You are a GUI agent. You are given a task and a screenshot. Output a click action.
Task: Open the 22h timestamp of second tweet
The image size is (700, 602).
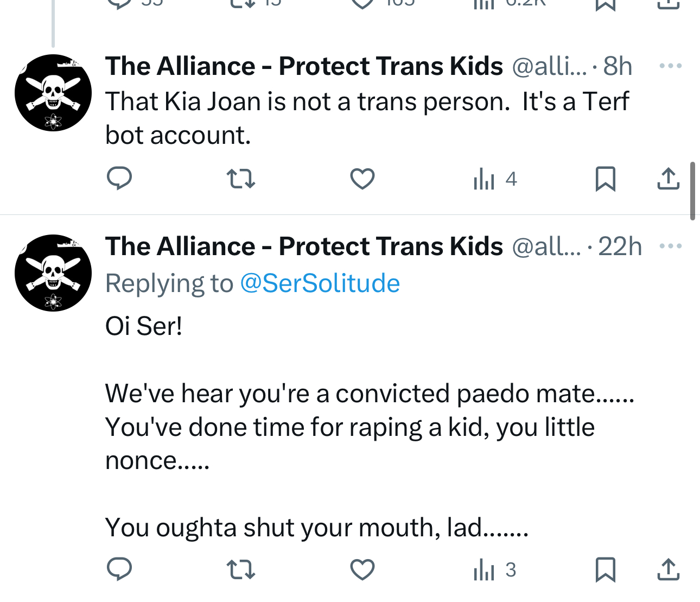pos(620,246)
